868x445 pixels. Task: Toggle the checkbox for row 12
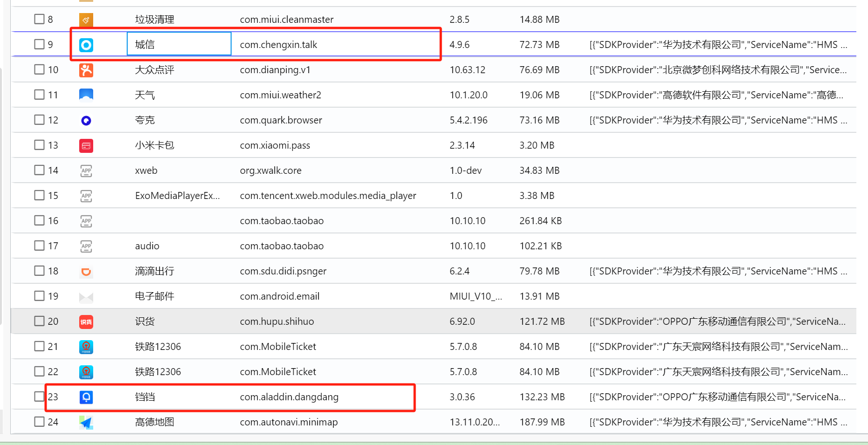point(39,120)
